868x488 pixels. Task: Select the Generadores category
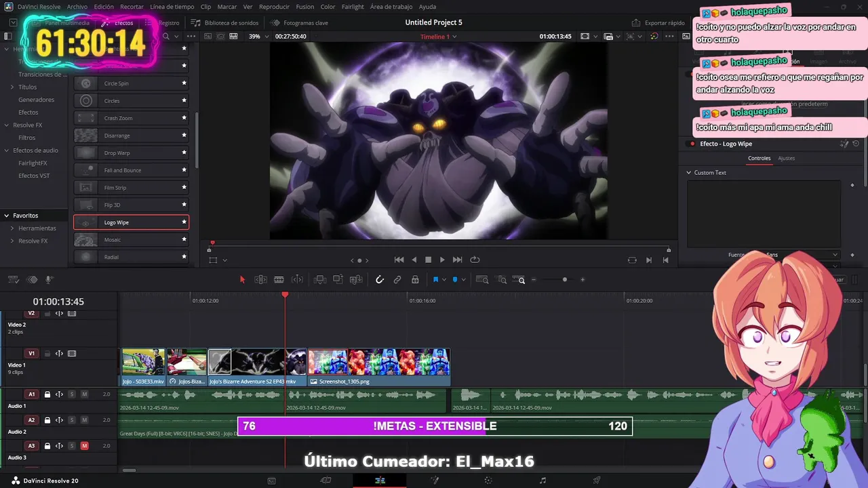tap(36, 100)
